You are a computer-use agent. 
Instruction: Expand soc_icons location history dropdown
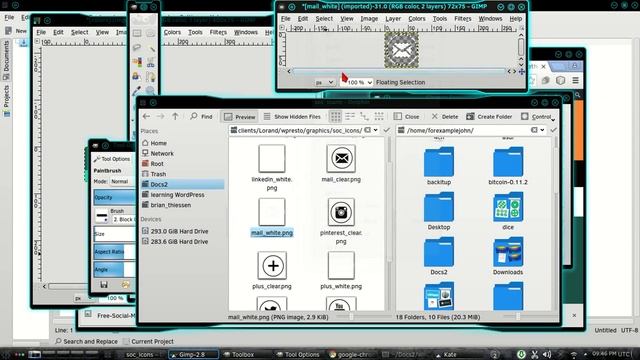(x=376, y=130)
